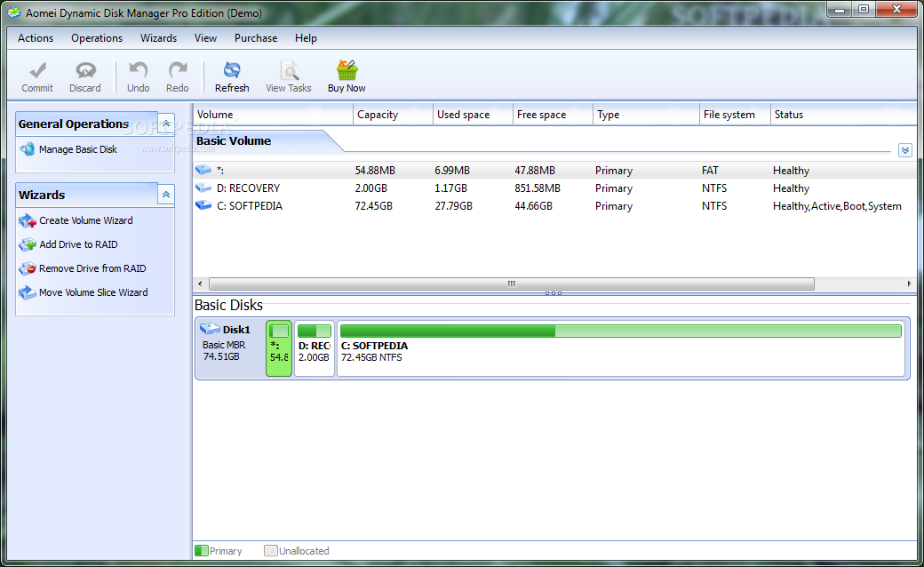Click the horizontal scrollbar thumb
924x567 pixels.
click(x=512, y=284)
